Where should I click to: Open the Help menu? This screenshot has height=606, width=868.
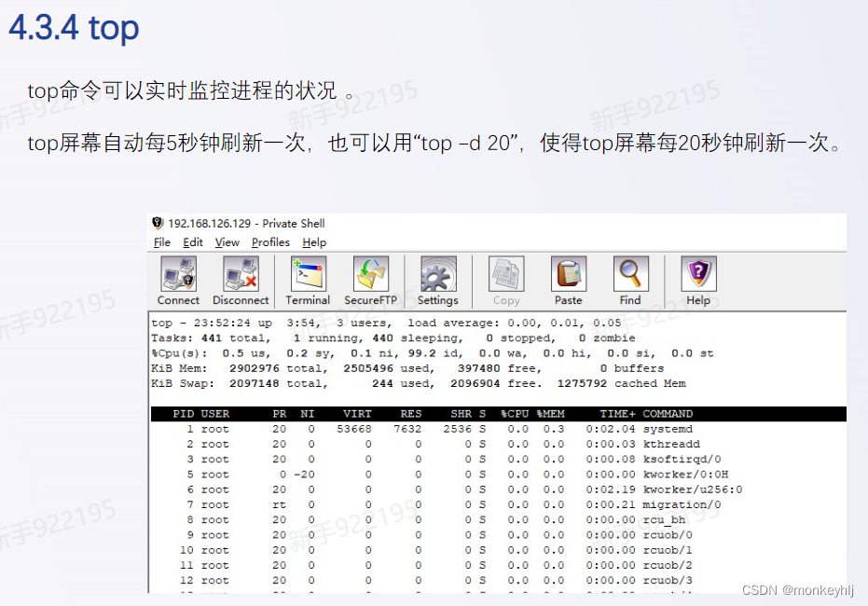[314, 241]
